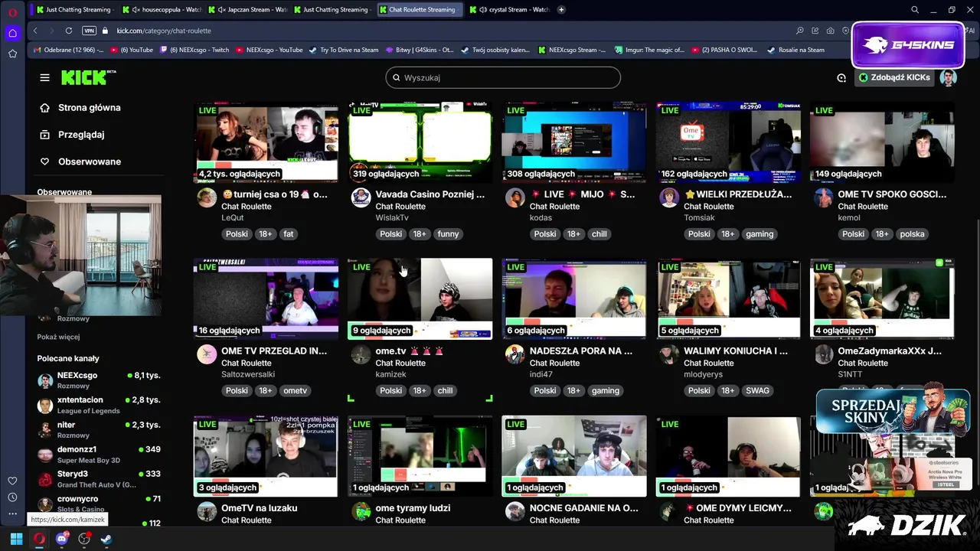This screenshot has width=980, height=551.
Task: Open Opera sidebar heart icon
Action: pos(12,481)
